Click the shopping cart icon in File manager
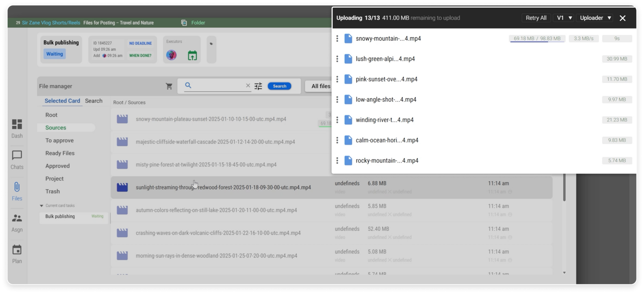Viewport: 644px width, 294px height. (169, 86)
